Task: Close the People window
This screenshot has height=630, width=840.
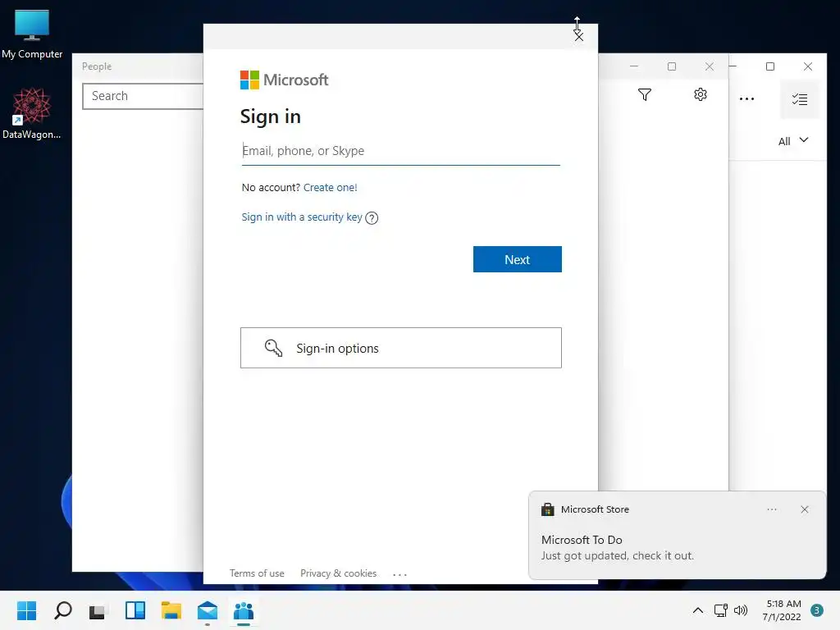Action: [710, 66]
